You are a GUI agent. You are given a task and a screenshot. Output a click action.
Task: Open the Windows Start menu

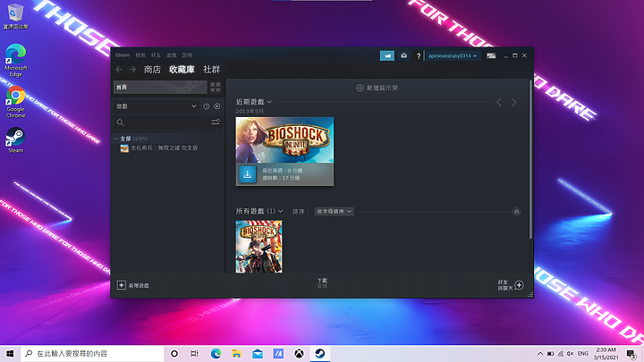10,353
